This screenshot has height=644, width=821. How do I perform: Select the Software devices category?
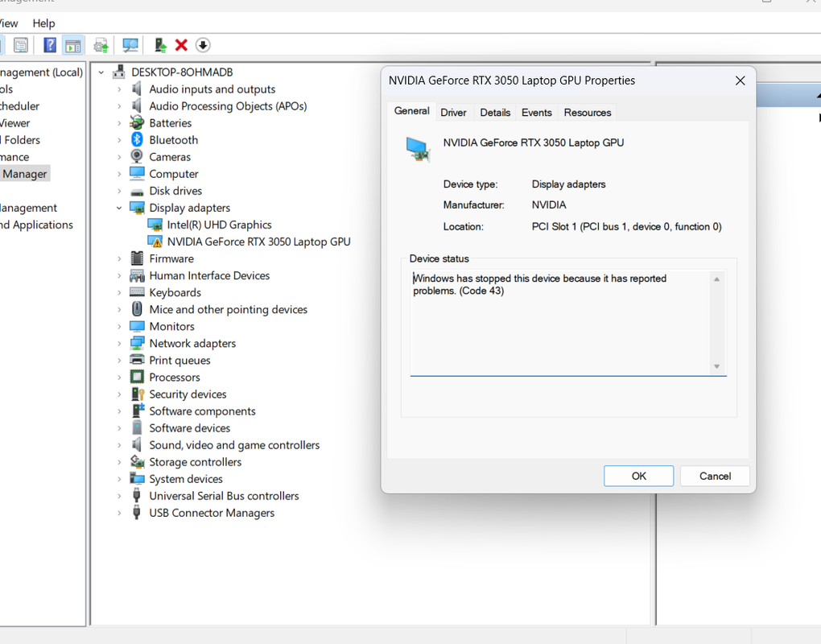click(x=189, y=427)
